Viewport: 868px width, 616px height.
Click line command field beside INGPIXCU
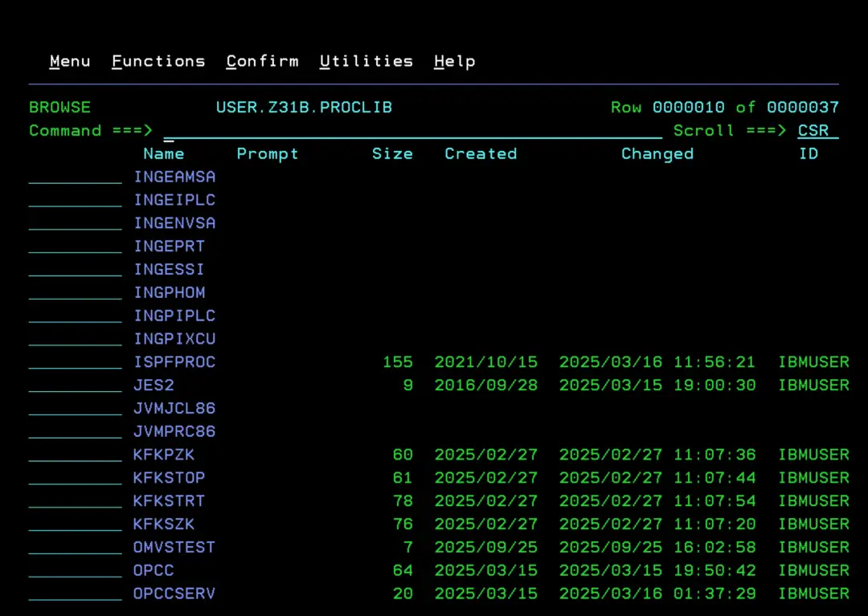tap(76, 339)
